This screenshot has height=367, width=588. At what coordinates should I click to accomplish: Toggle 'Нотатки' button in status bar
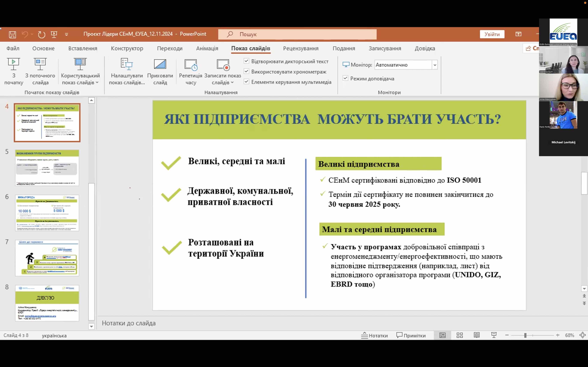tap(374, 335)
